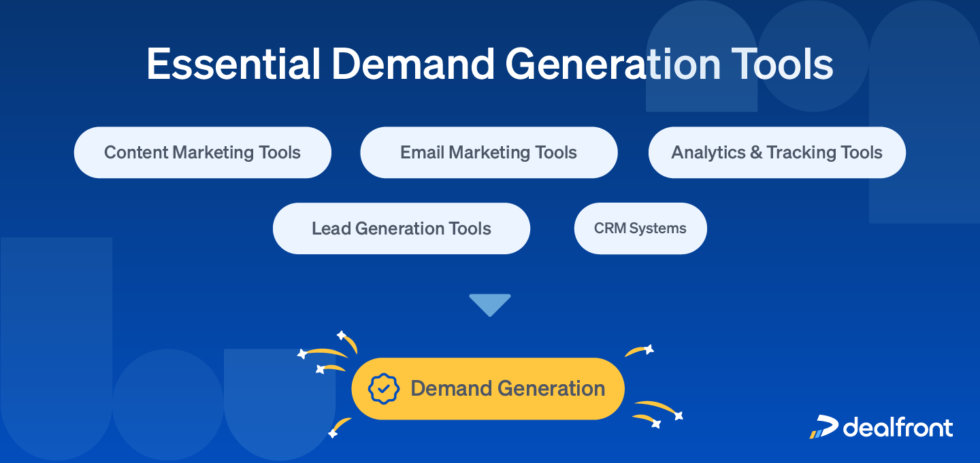Expand the Lead Generation Tools pill
Viewport: 980px width, 463px height.
tap(401, 228)
